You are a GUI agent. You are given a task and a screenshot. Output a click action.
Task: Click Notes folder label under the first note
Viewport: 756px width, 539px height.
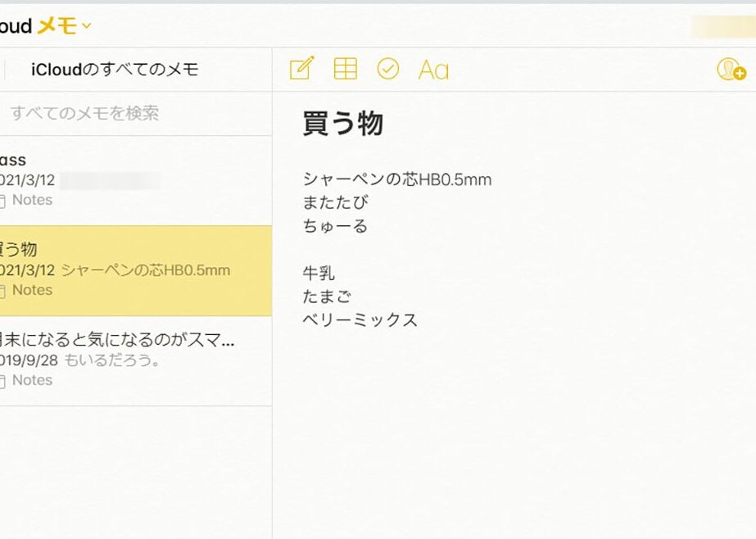pos(32,200)
